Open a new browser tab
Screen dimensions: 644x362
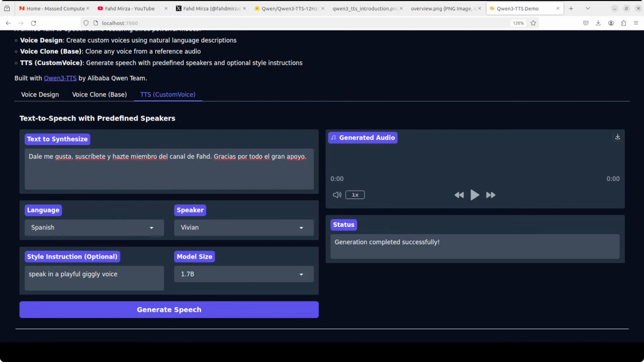click(571, 9)
